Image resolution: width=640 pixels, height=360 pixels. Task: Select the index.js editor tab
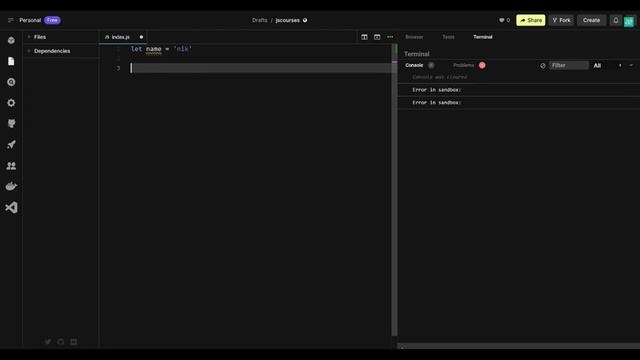[x=122, y=37]
